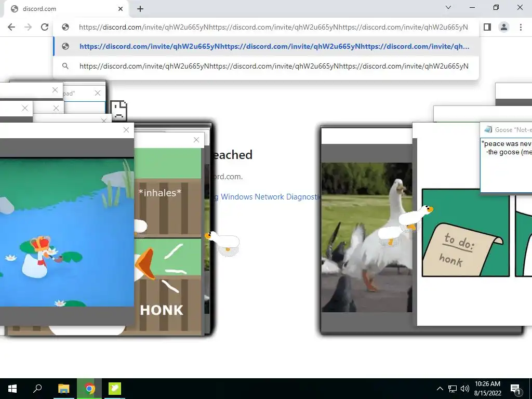Click "peace was nev" text in notepad
Image resolution: width=532 pixels, height=399 pixels.
[506, 144]
